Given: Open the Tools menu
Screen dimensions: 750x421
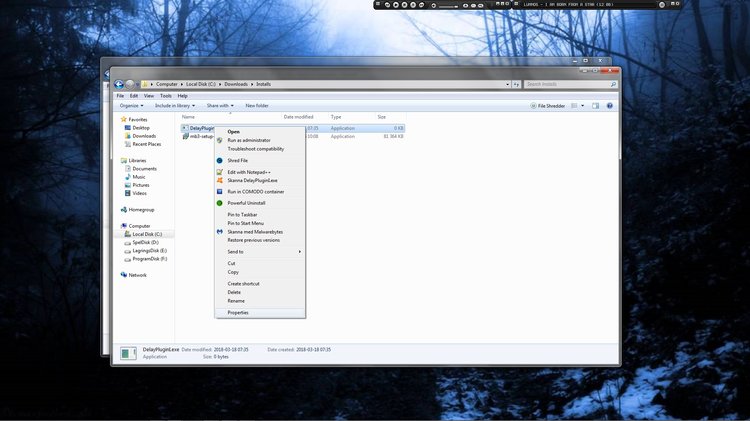Looking at the screenshot, I should tap(165, 96).
